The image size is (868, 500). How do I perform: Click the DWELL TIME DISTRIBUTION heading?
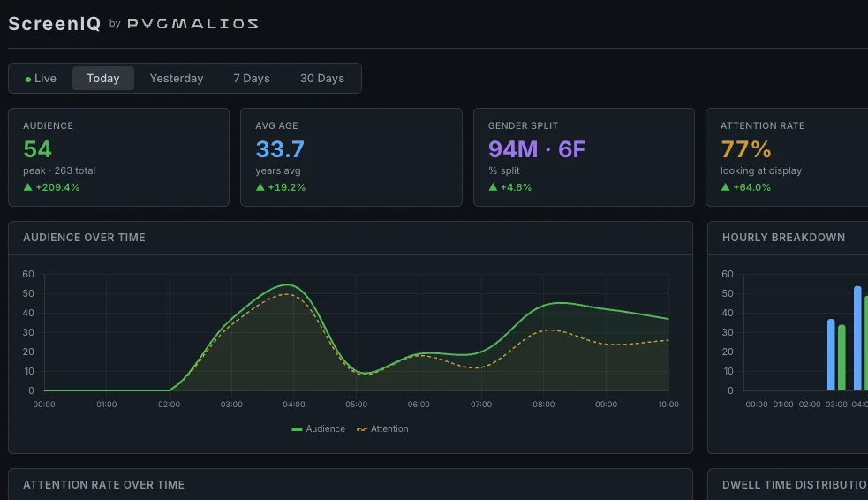point(795,484)
